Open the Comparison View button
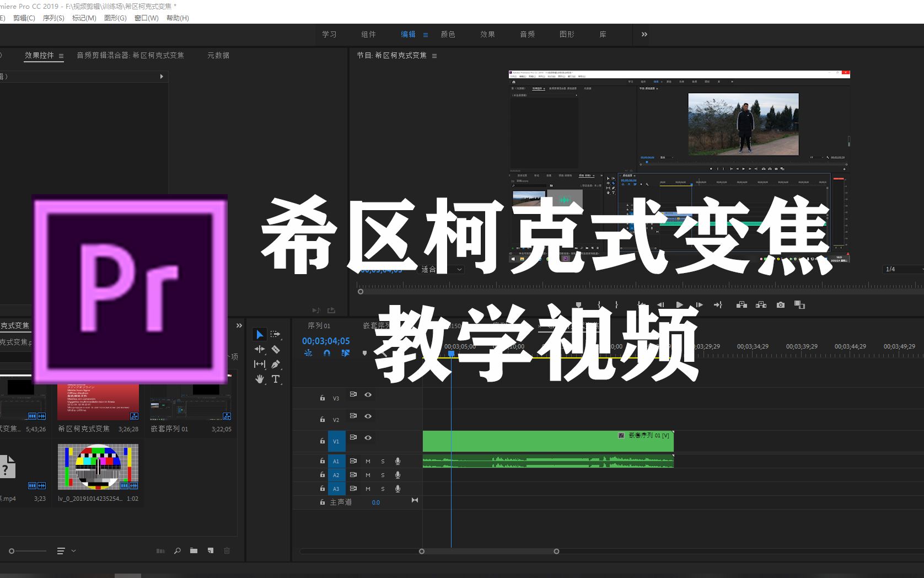This screenshot has width=924, height=578. point(799,304)
